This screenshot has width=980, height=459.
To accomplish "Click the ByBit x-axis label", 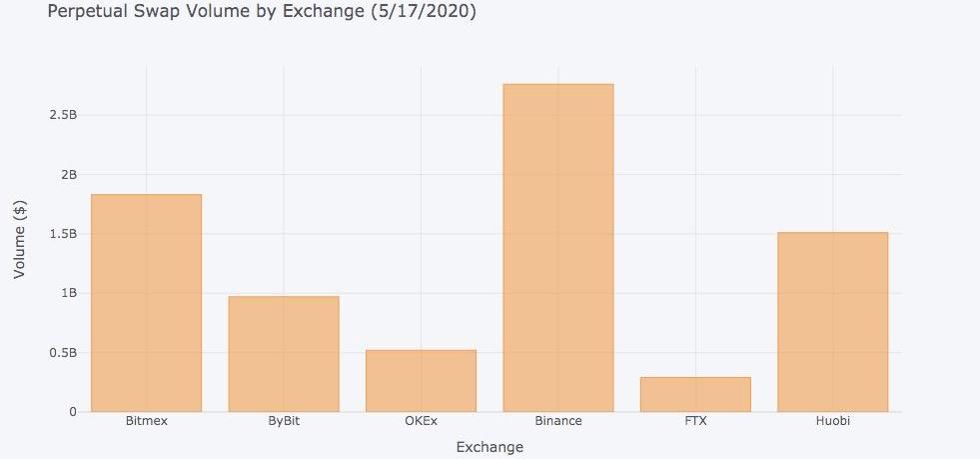I will click(x=284, y=421).
